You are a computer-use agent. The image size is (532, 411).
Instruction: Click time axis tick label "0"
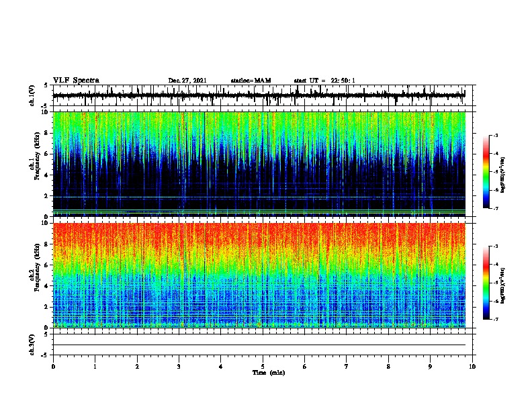click(x=53, y=367)
